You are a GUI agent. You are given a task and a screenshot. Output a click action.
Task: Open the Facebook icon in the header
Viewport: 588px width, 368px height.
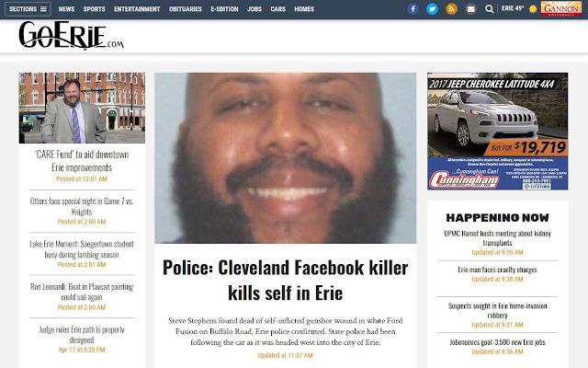[413, 8]
